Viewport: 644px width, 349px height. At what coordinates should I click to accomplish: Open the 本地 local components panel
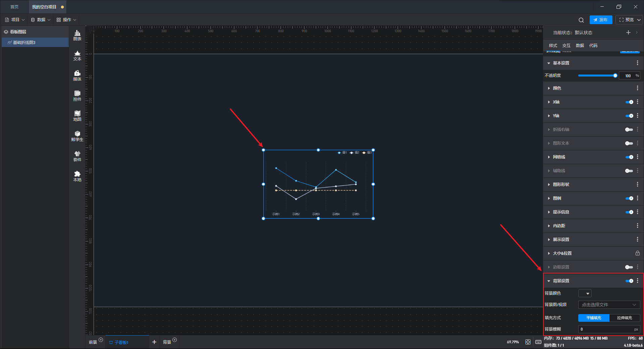[77, 176]
